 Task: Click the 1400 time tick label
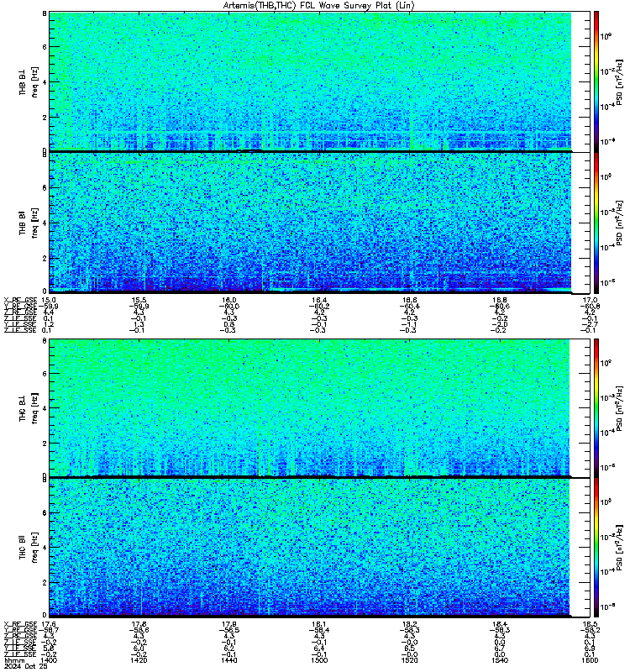tap(49, 660)
